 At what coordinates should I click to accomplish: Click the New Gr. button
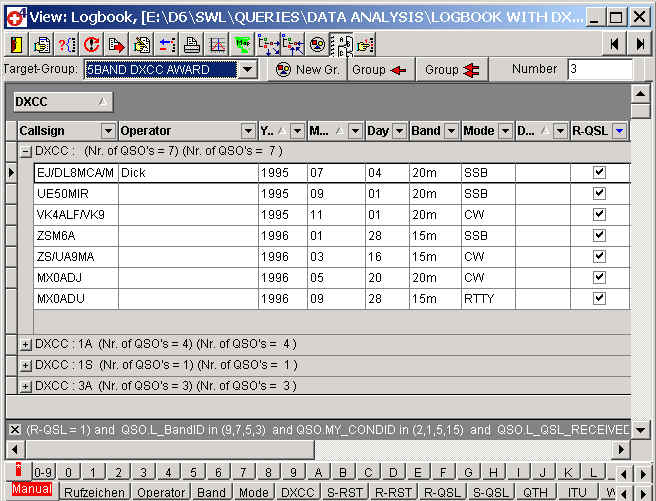pyautogui.click(x=307, y=69)
